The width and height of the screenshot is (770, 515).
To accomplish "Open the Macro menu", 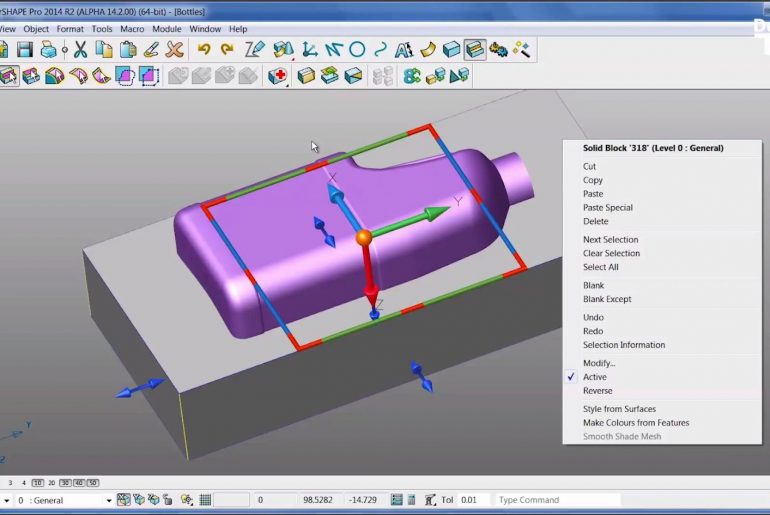I will click(132, 29).
